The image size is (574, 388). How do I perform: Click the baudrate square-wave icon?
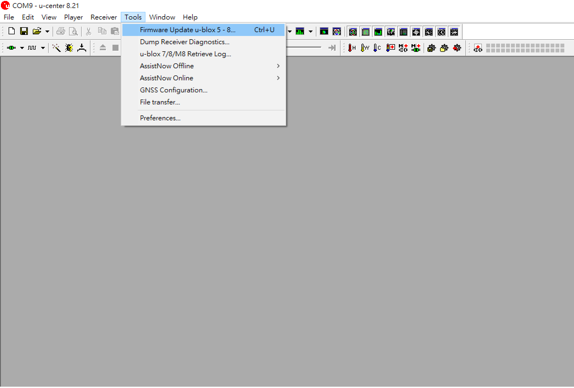32,48
